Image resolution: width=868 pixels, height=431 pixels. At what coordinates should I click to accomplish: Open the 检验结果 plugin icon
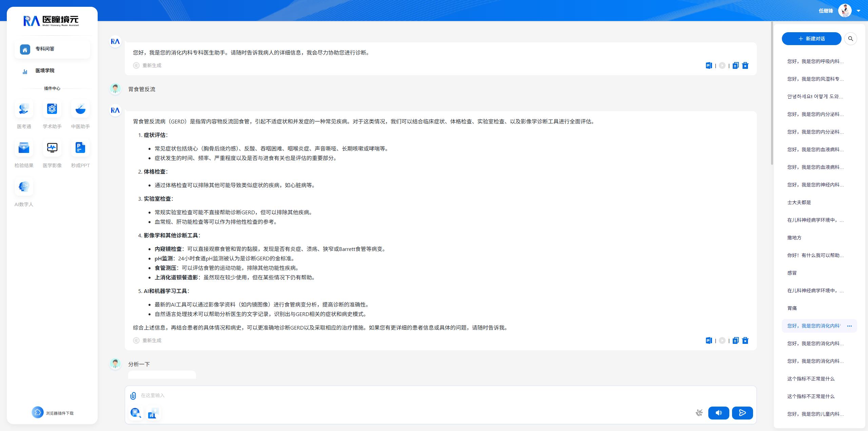coord(24,148)
